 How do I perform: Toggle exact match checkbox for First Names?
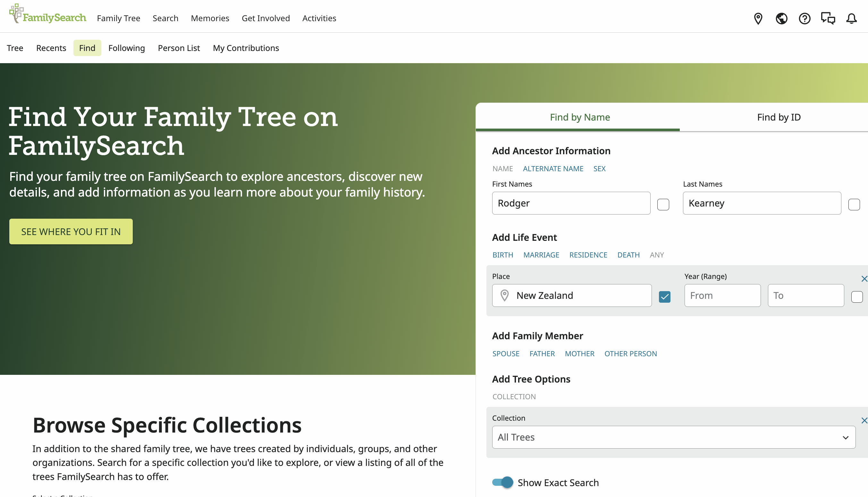[x=663, y=205]
